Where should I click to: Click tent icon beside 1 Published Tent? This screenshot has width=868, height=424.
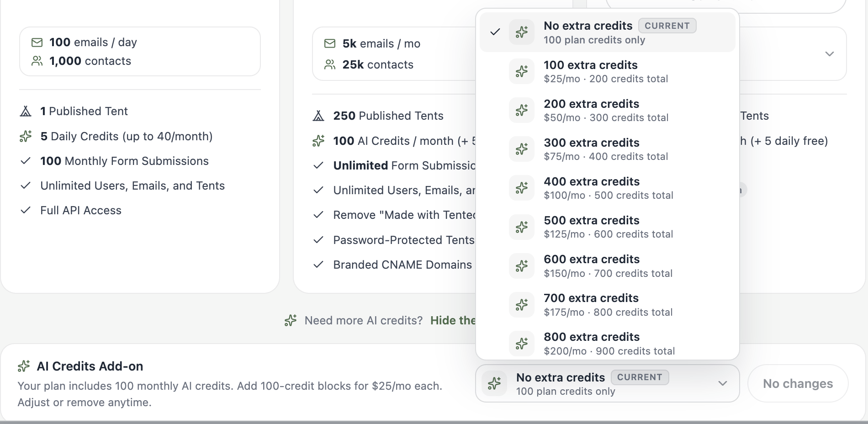pos(26,111)
